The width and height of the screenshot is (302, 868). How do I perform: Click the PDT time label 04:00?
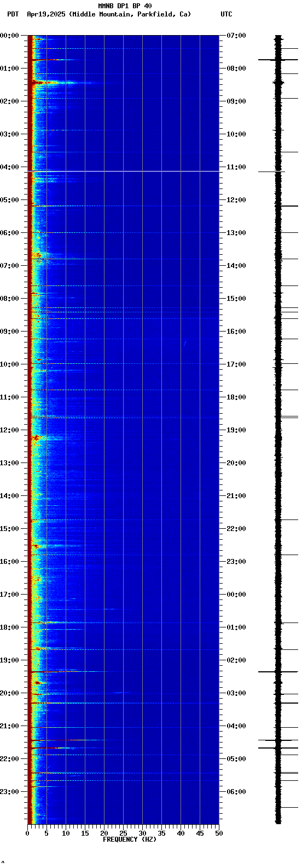click(9, 167)
